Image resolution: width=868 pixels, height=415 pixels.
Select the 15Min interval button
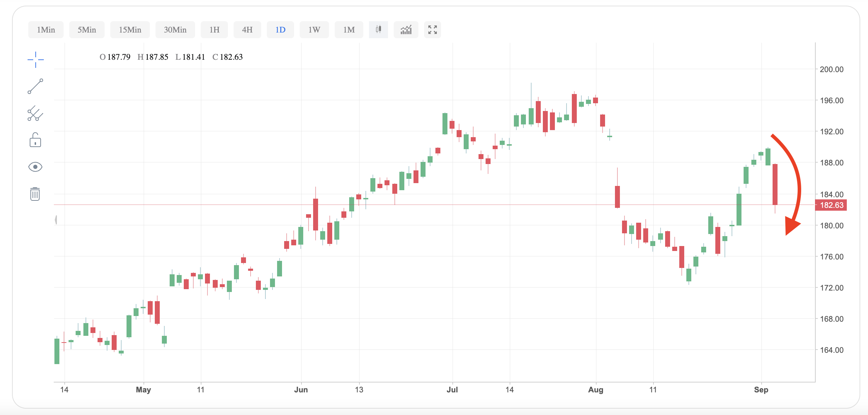130,30
